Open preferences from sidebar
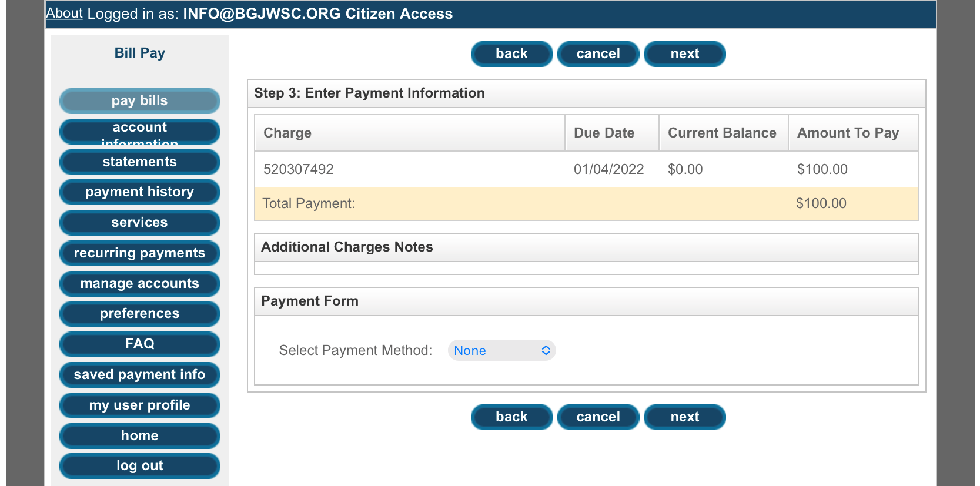The image size is (980, 486). [x=140, y=314]
